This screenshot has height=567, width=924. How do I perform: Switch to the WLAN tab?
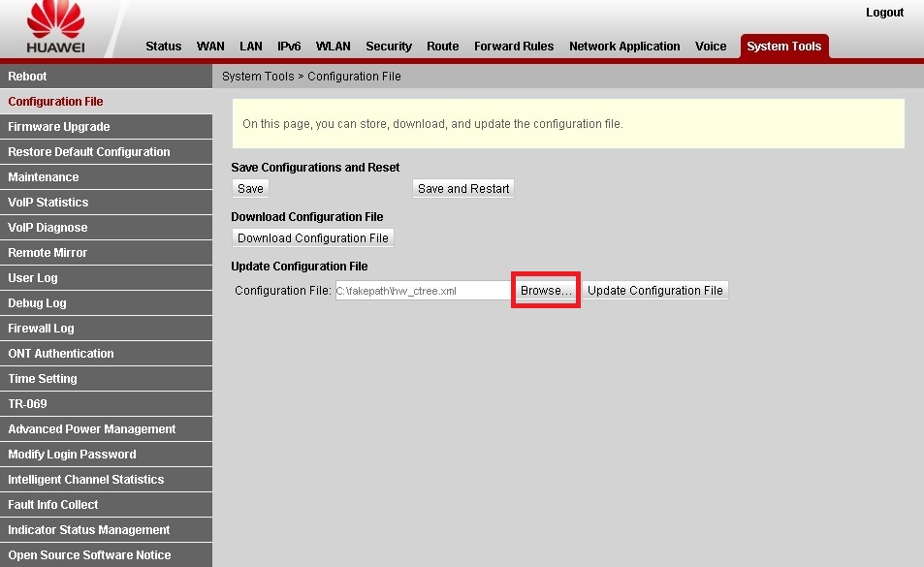(333, 47)
